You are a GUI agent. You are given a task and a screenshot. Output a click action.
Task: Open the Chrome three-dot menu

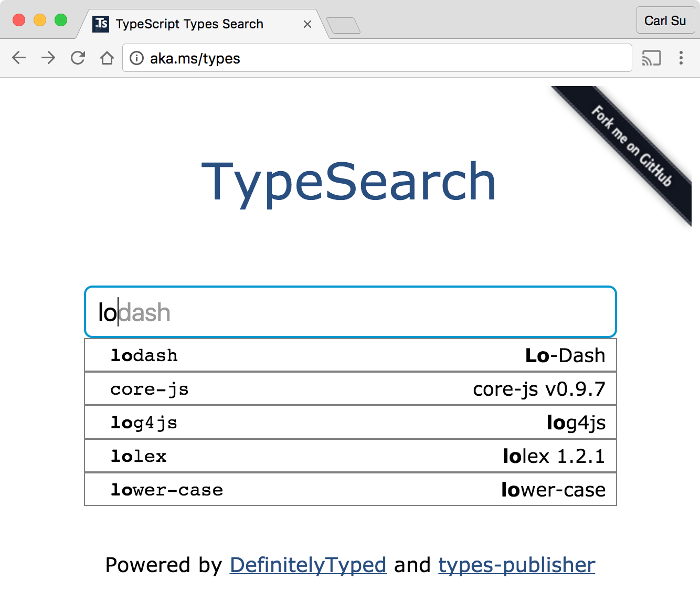(x=681, y=58)
